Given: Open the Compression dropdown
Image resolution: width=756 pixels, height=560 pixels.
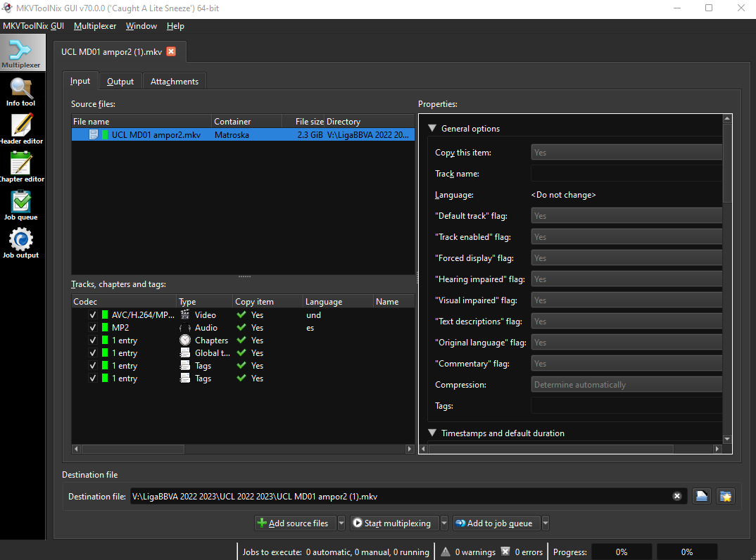Looking at the screenshot, I should 626,385.
